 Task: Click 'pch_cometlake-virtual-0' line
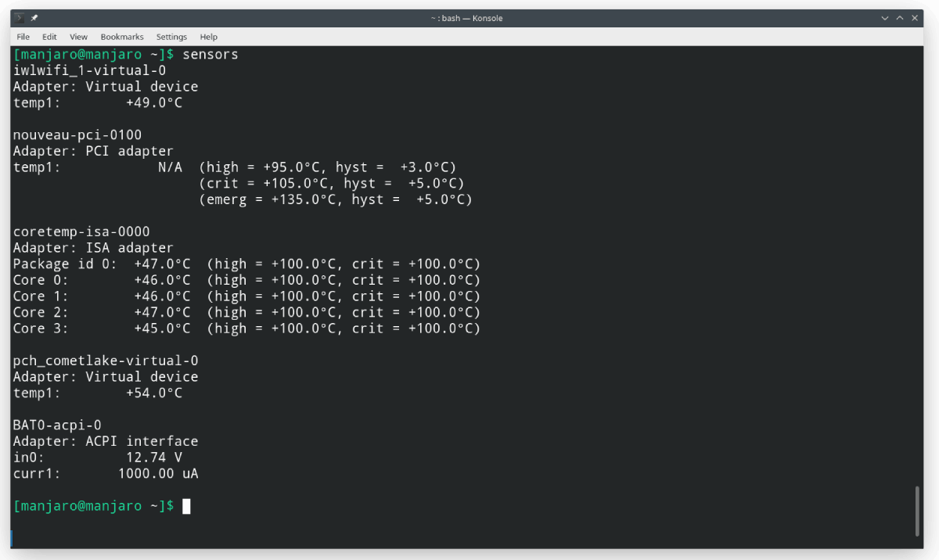[x=106, y=361]
